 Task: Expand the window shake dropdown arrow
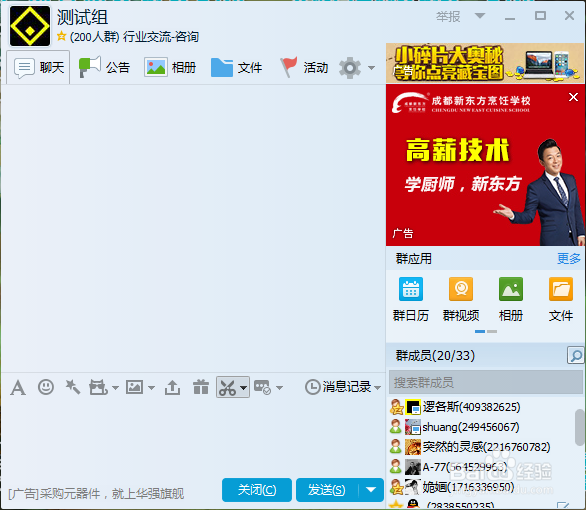tap(115, 388)
